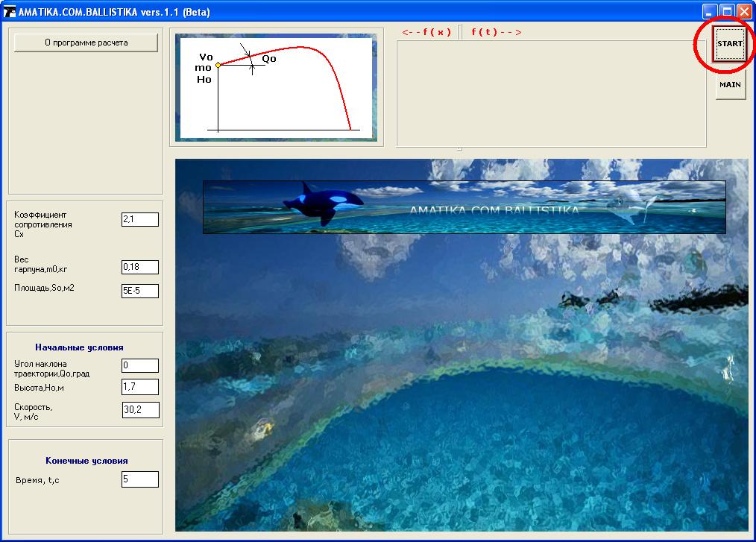756x542 pixels.
Task: Click the height Ho input field
Action: [x=140, y=386]
